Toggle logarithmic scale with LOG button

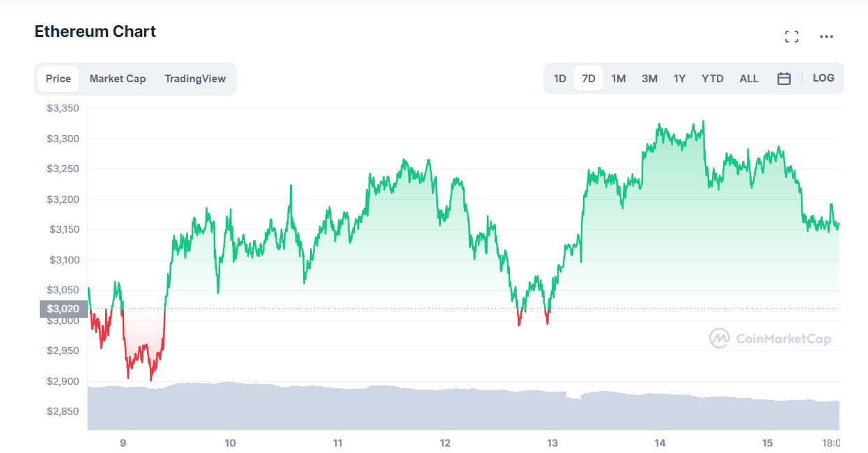pos(823,78)
